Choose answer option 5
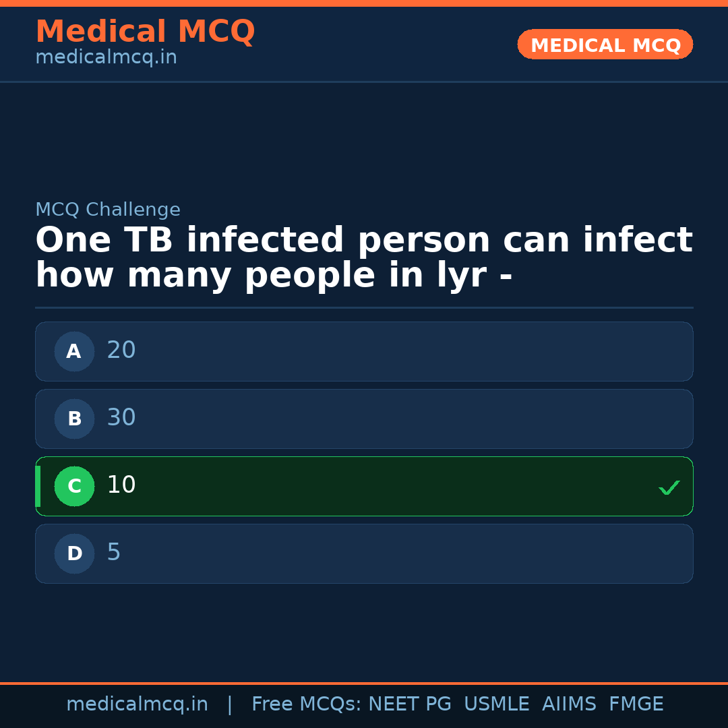 tap(364, 553)
